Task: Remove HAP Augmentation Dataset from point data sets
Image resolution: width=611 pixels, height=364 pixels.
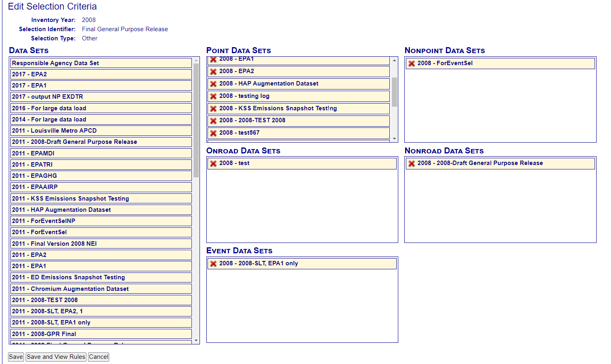Action: point(214,84)
